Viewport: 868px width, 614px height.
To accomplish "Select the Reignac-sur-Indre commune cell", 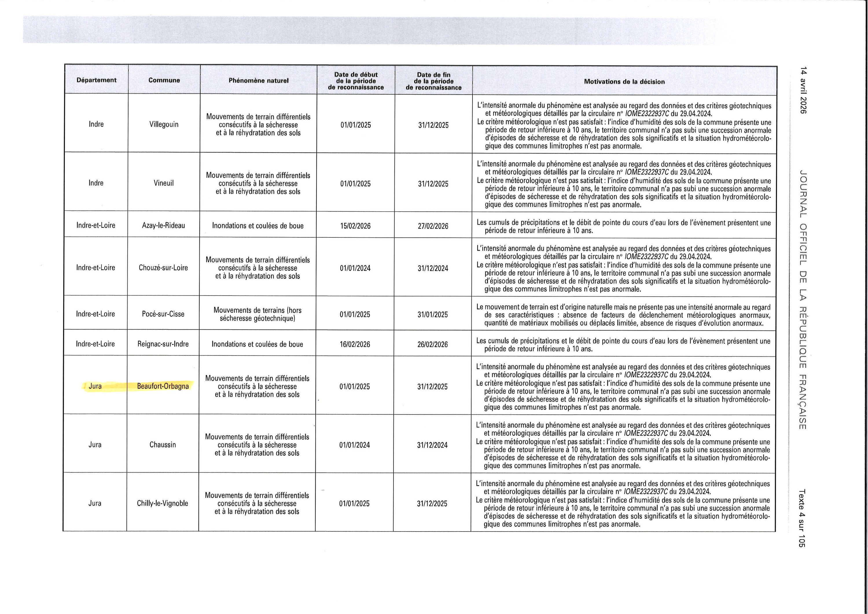I will coord(163,344).
